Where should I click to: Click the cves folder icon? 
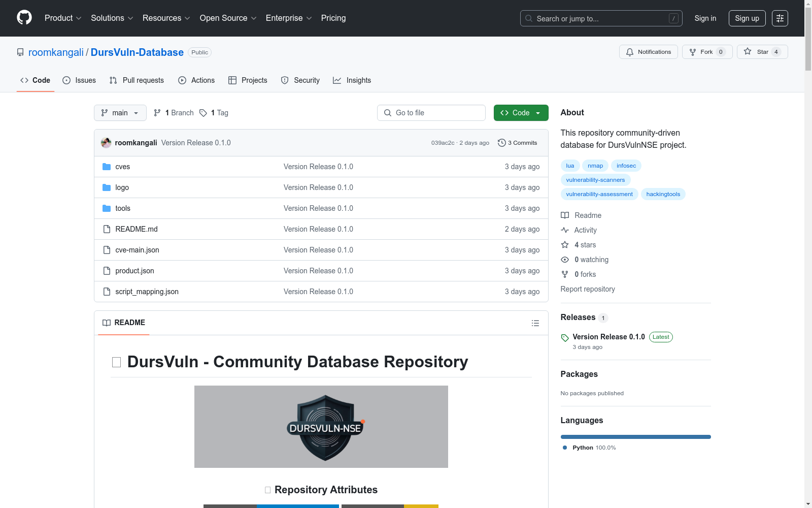(x=107, y=167)
